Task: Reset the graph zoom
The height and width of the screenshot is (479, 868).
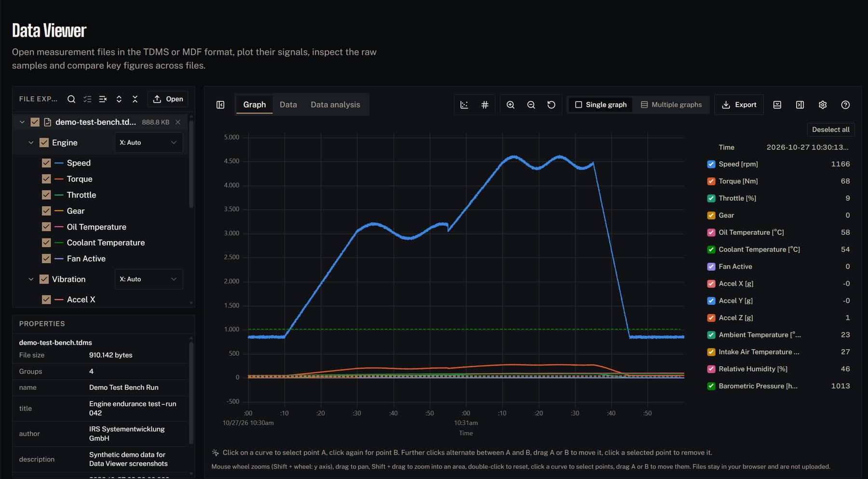Action: [551, 105]
